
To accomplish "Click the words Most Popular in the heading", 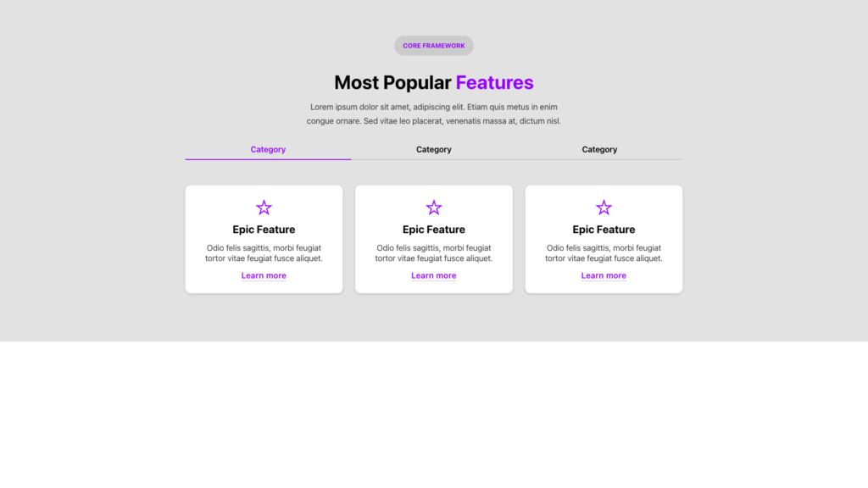I will coord(392,83).
